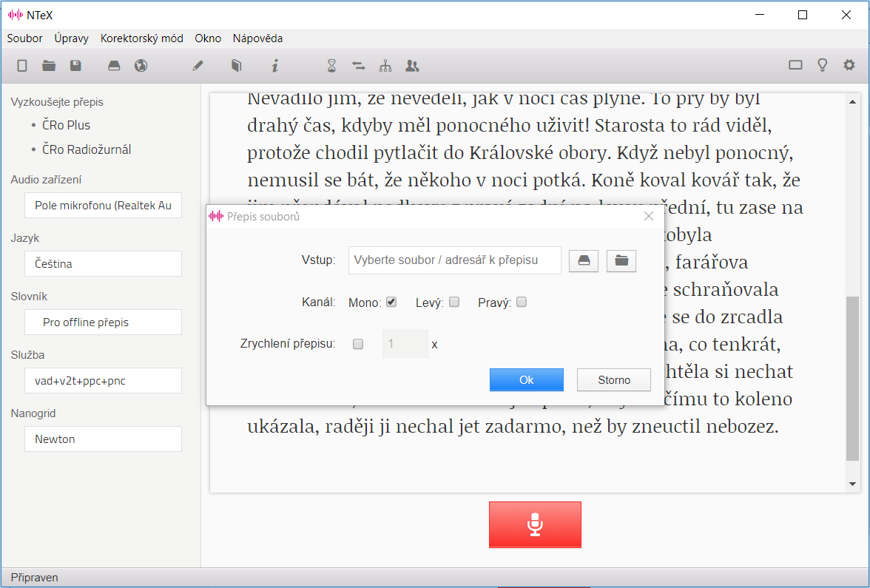Click the text area vertical scrollbar thumb

[852, 379]
